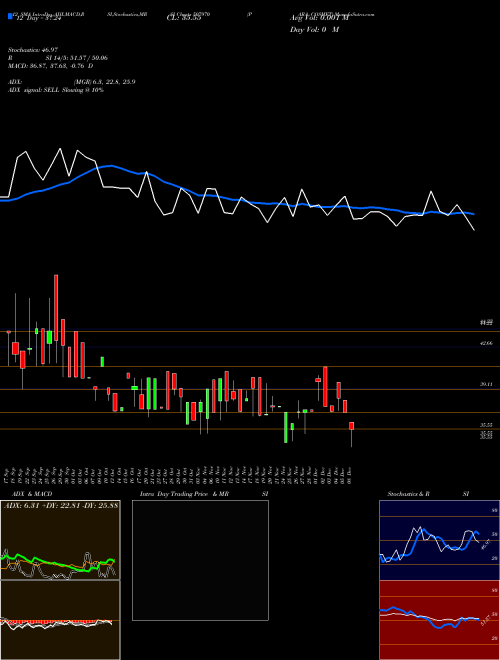Open the ADX mini chart with green line
500x660 pixels.
click(x=60, y=540)
